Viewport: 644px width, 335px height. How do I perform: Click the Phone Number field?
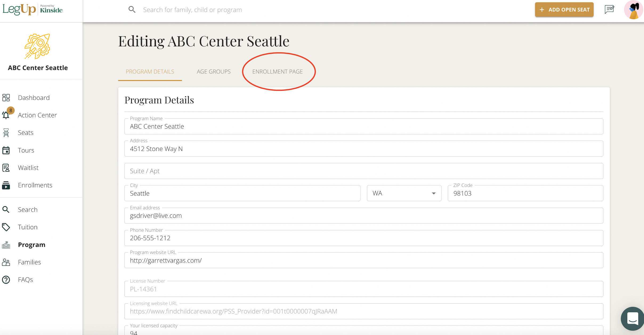pyautogui.click(x=364, y=238)
